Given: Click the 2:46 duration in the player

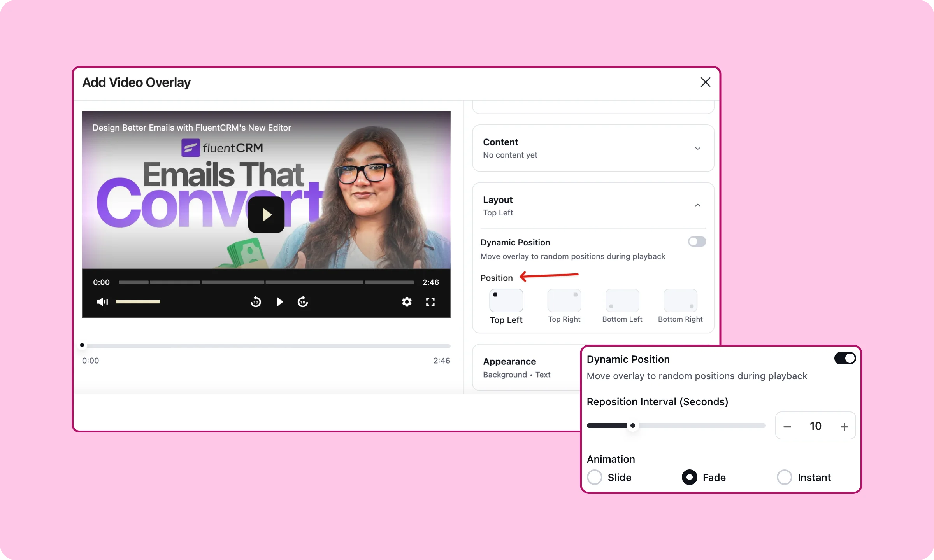Looking at the screenshot, I should (431, 282).
